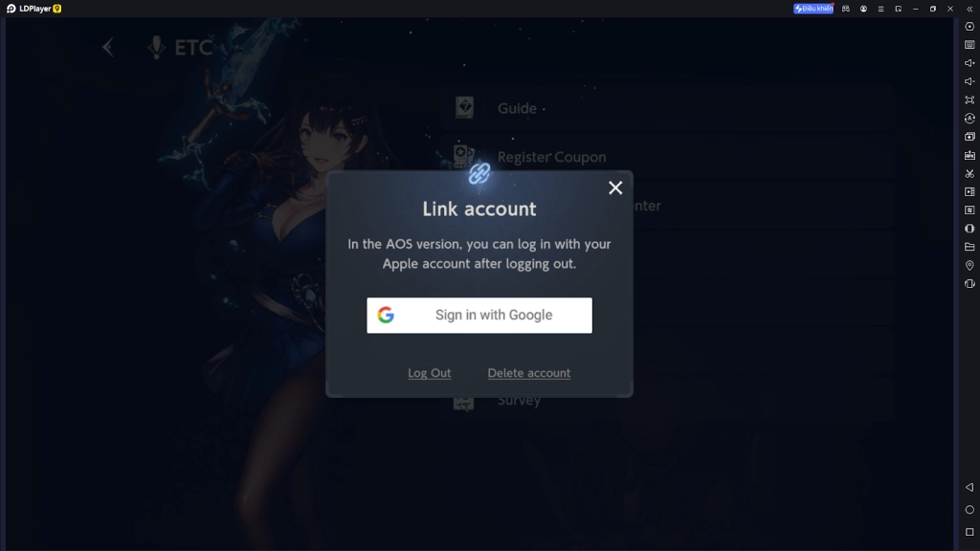Screen dimensions: 980x551
Task: Open the LDPlayer hamburger menu
Action: pos(880,9)
